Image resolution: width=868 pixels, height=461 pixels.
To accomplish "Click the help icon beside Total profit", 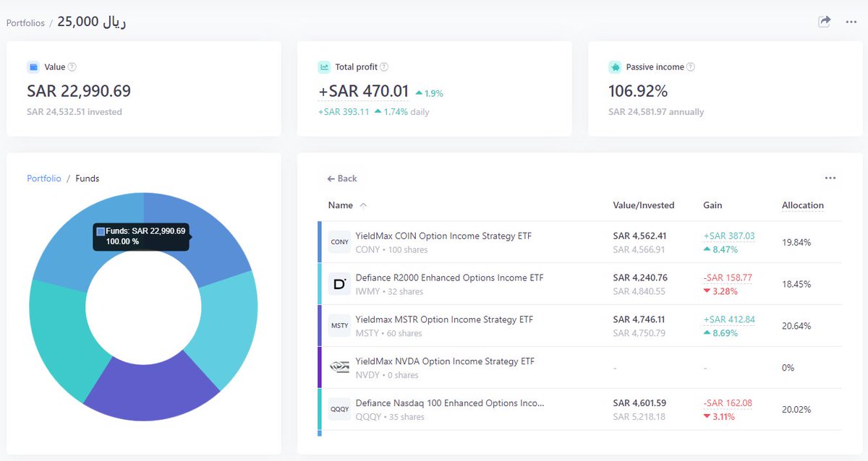I will tap(384, 67).
